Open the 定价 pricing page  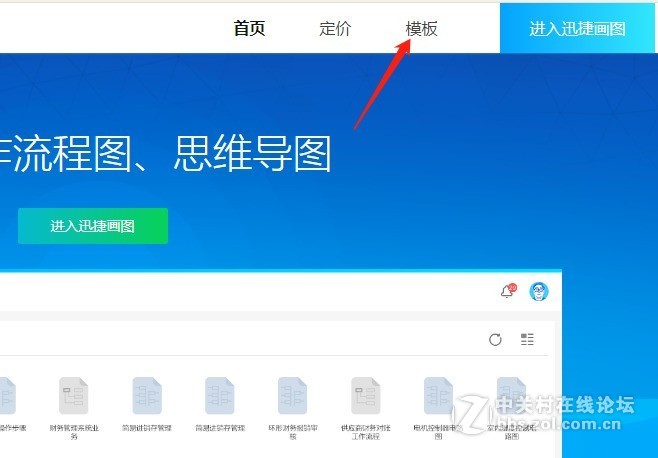click(335, 29)
